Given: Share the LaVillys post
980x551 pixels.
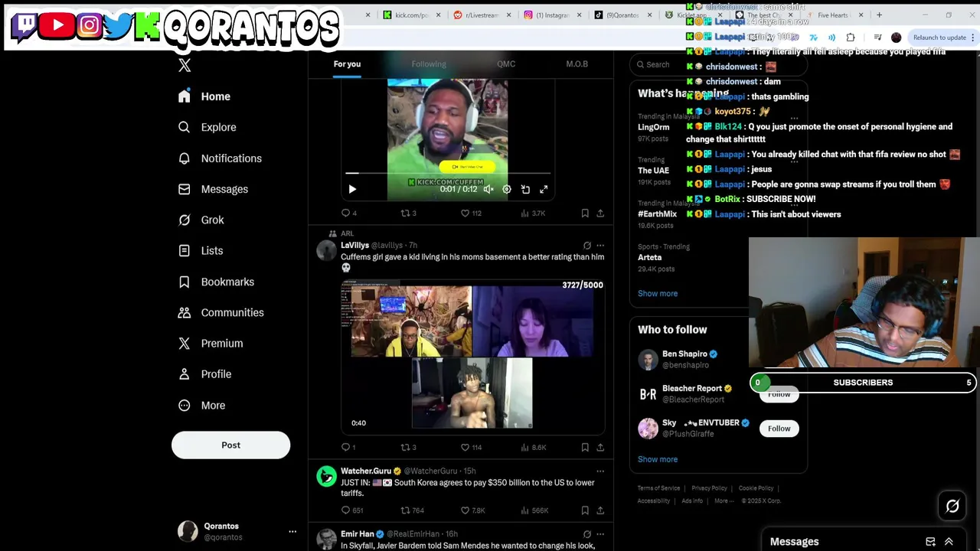Looking at the screenshot, I should tap(600, 447).
